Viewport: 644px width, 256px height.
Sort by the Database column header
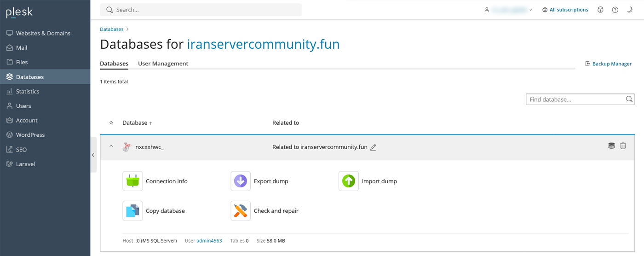135,123
